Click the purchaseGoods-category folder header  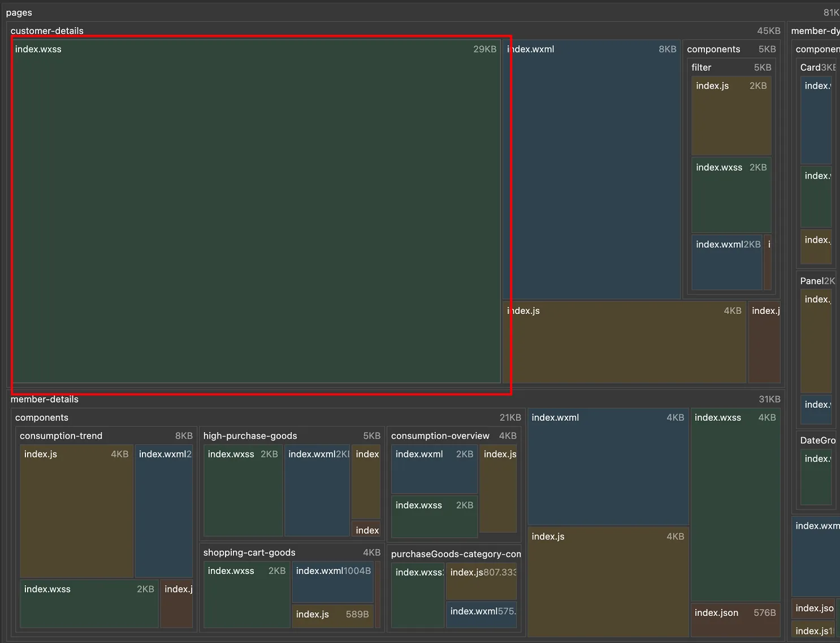pos(456,554)
